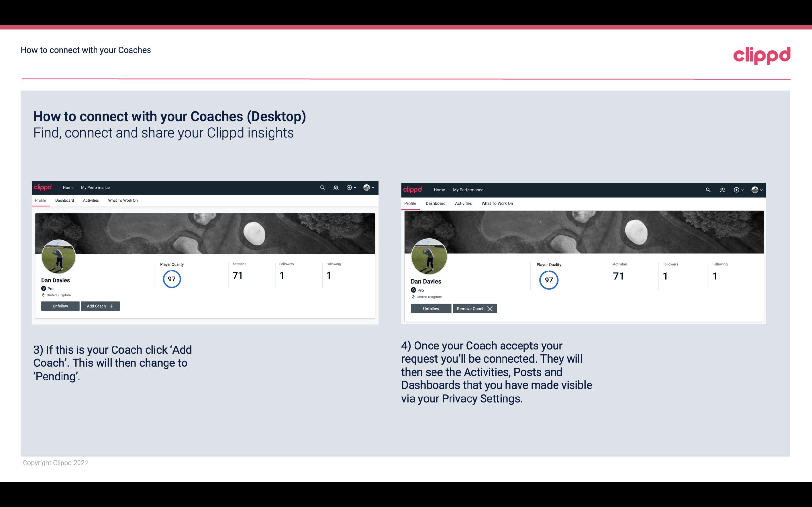
Task: Click the 'Add Coach' button on profile
Action: [99, 306]
